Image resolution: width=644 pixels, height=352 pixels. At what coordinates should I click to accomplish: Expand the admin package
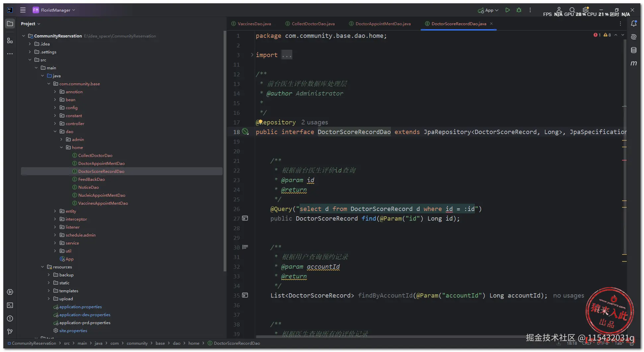click(x=61, y=139)
